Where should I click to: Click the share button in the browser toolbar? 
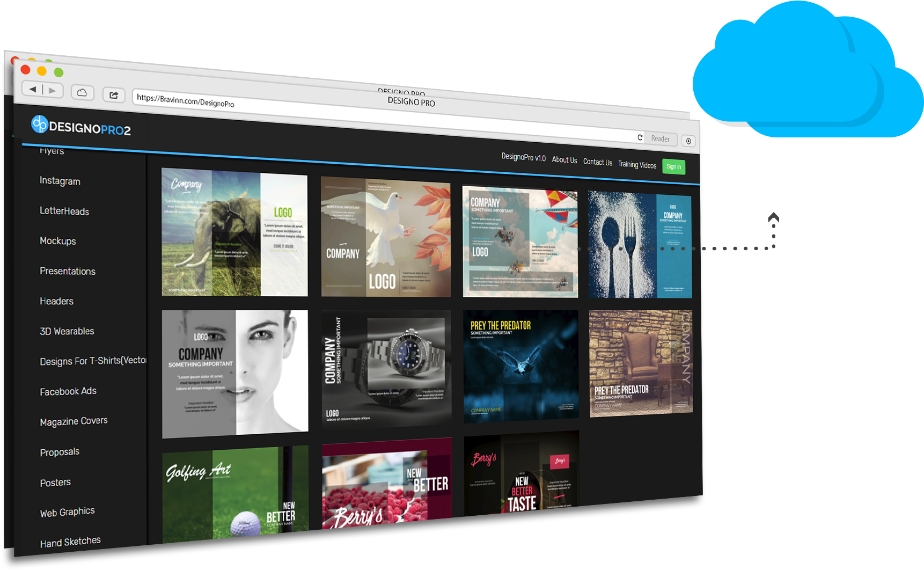(x=114, y=95)
